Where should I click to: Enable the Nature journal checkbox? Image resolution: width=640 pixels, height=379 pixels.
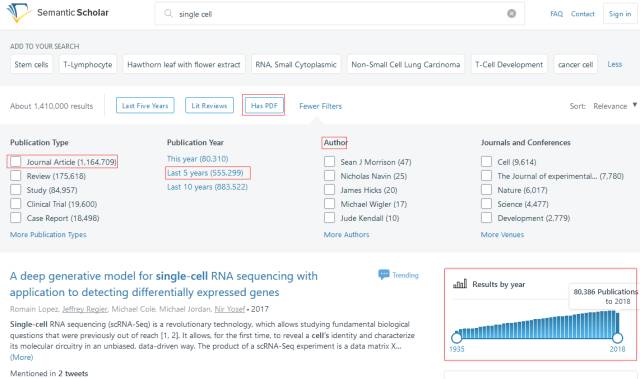tap(486, 190)
